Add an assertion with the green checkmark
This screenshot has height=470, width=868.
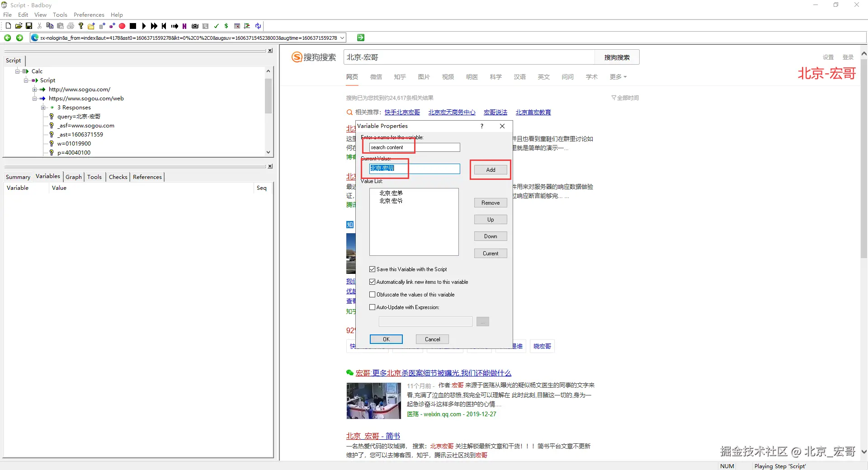coord(216,26)
